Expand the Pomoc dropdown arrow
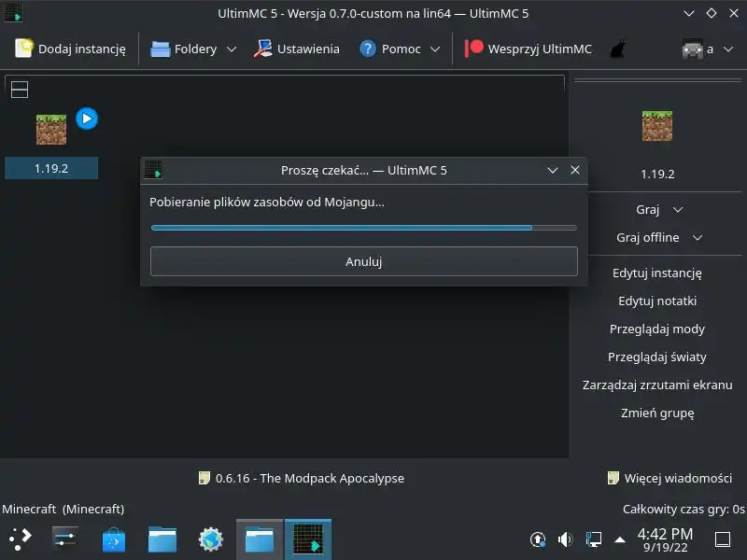 click(x=435, y=49)
